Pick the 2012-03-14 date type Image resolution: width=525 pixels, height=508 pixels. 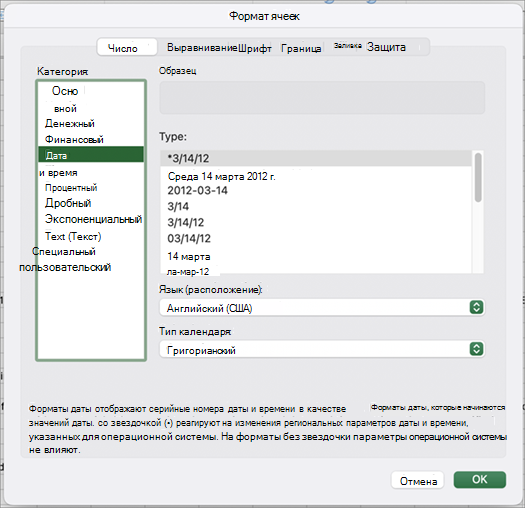[198, 191]
